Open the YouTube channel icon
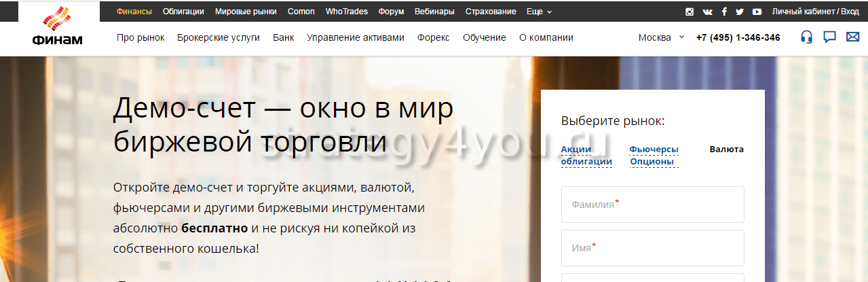This screenshot has width=868, height=282. [x=757, y=12]
